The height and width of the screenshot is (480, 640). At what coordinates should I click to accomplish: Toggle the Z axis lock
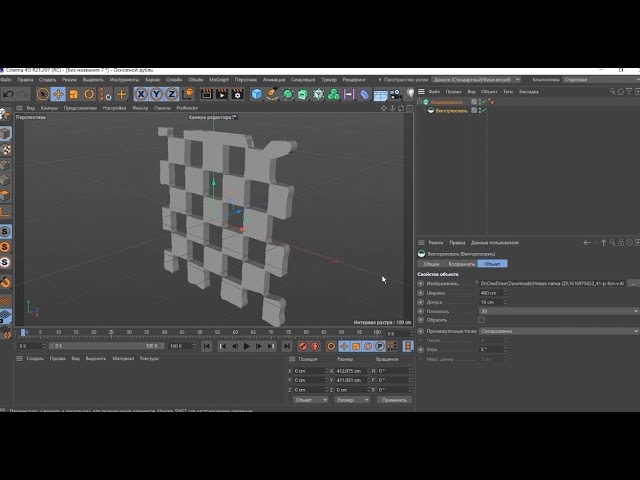[172, 94]
